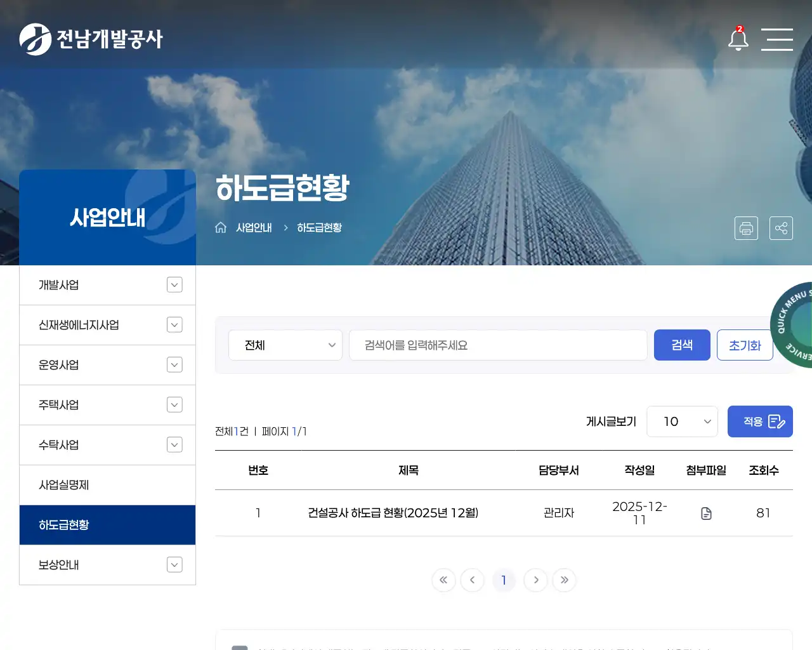Image resolution: width=812 pixels, height=650 pixels.
Task: Jump to last page double-arrow
Action: click(564, 580)
